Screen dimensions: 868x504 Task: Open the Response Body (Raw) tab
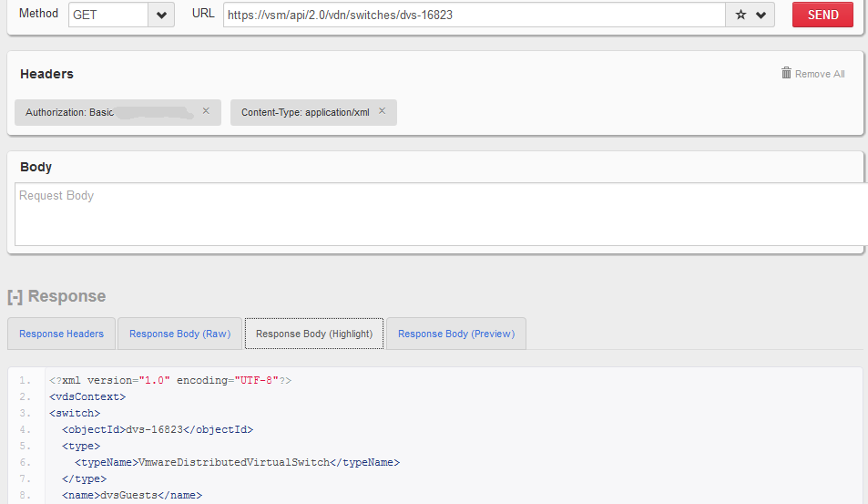pyautogui.click(x=180, y=334)
